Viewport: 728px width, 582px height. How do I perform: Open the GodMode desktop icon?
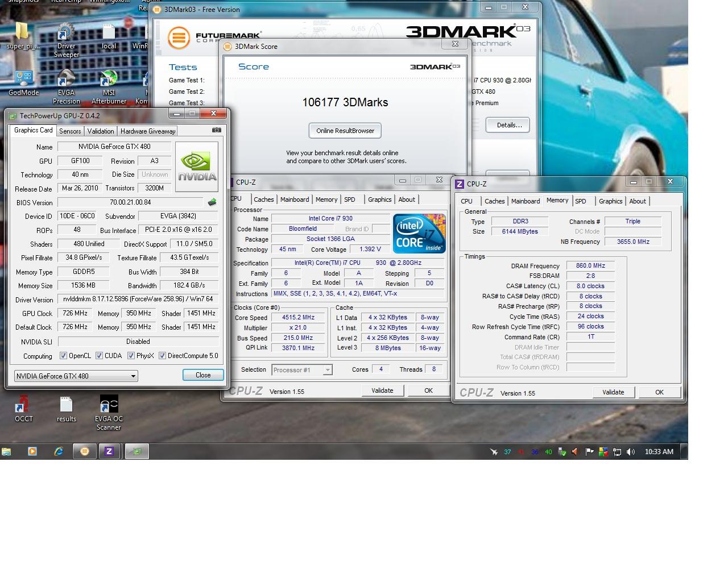(24, 83)
